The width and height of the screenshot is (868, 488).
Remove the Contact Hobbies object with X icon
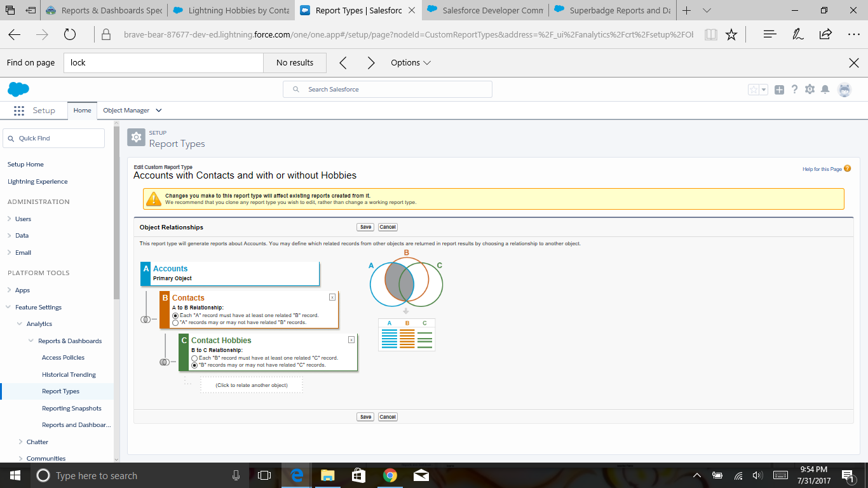click(351, 339)
